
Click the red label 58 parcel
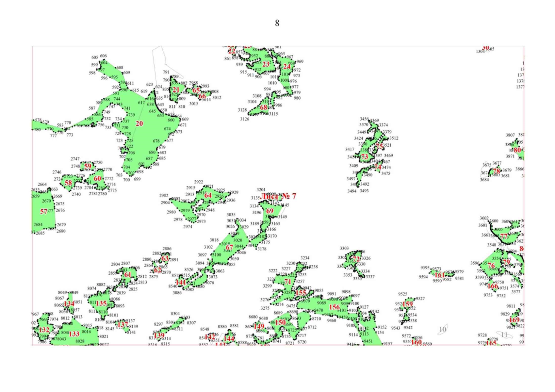point(68,183)
